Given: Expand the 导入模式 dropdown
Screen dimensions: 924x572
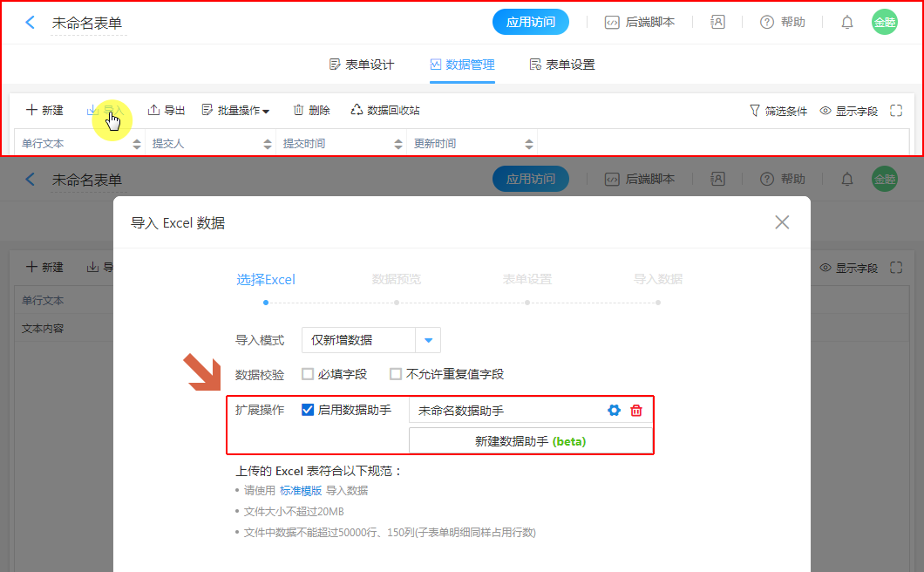Looking at the screenshot, I should (x=428, y=340).
